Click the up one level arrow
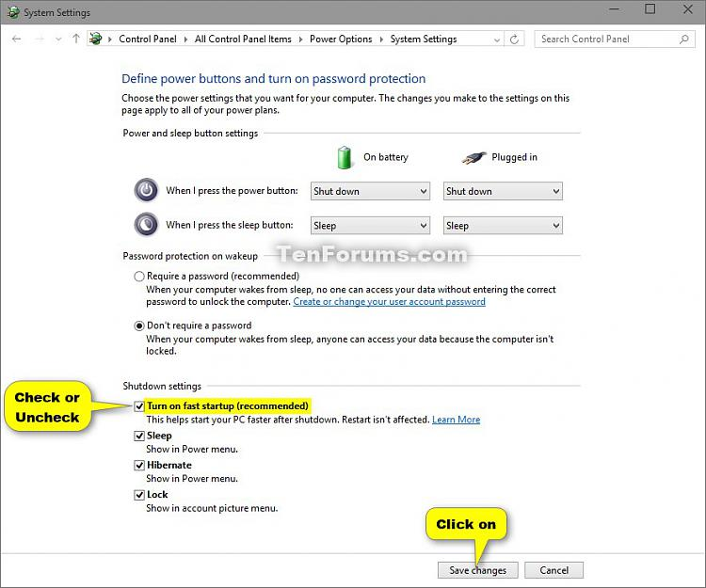The height and width of the screenshot is (588, 706). pyautogui.click(x=76, y=40)
